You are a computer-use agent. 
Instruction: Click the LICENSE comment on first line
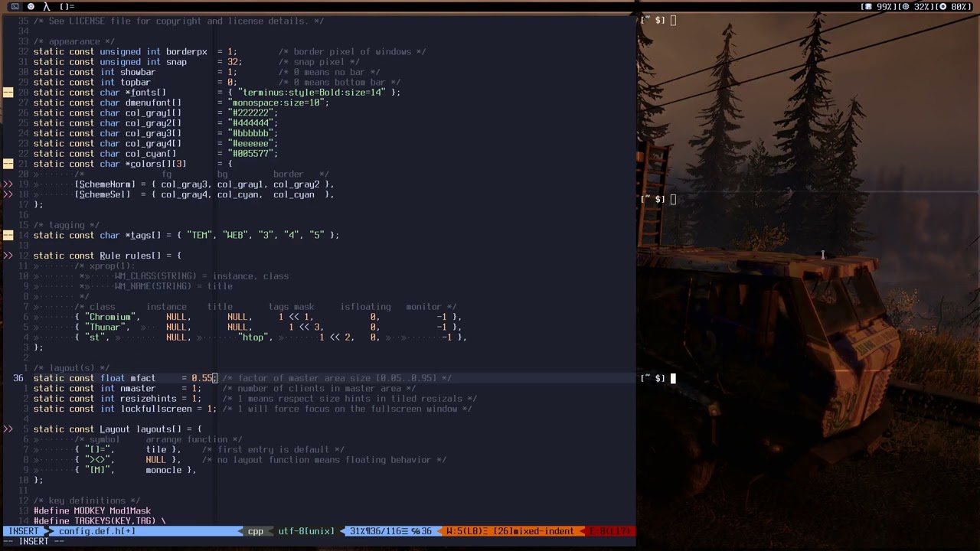click(x=178, y=21)
